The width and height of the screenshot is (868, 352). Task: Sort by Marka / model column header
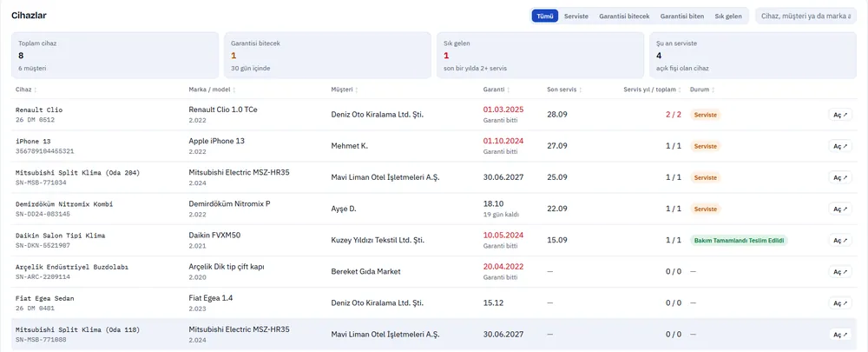(x=212, y=90)
